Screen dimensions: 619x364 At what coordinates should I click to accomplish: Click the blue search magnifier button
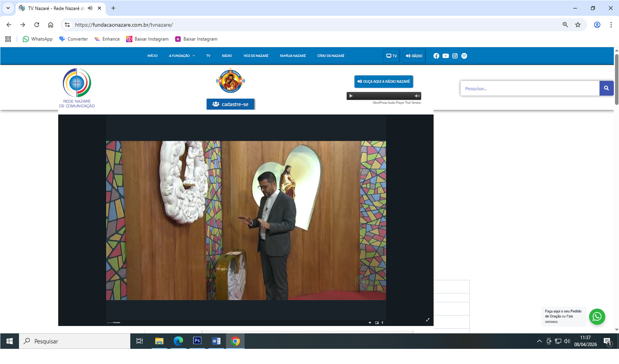tap(606, 88)
